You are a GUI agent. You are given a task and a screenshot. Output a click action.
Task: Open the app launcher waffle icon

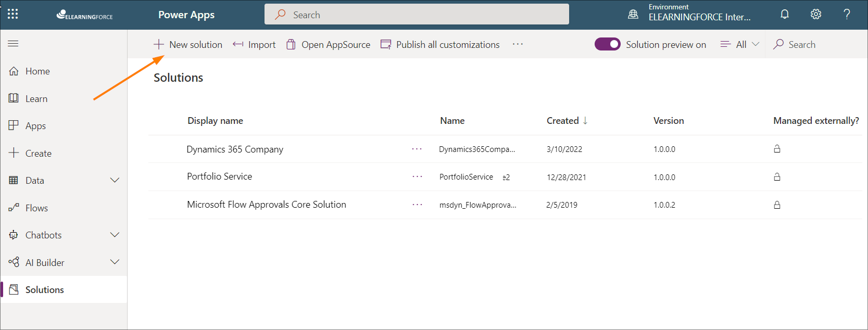click(13, 14)
